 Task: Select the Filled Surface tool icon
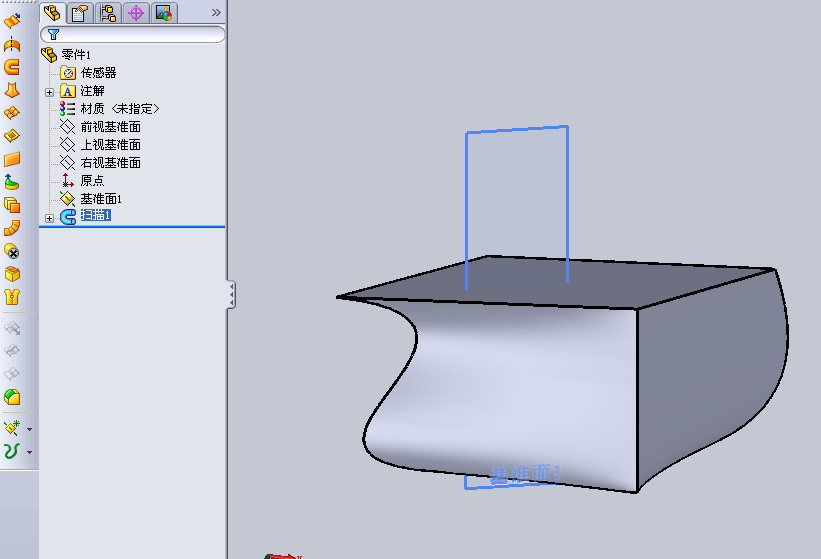pyautogui.click(x=12, y=136)
